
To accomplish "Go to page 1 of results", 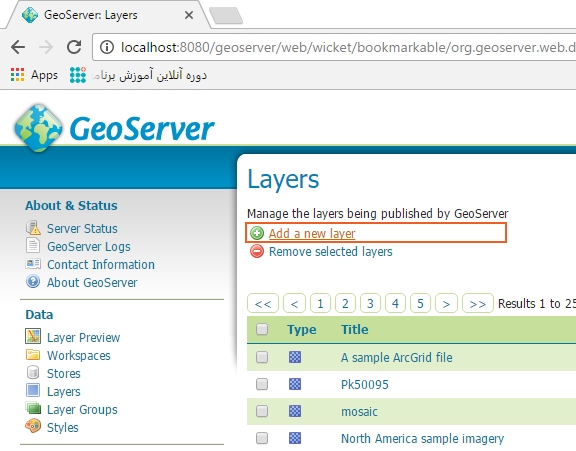I will [x=320, y=303].
